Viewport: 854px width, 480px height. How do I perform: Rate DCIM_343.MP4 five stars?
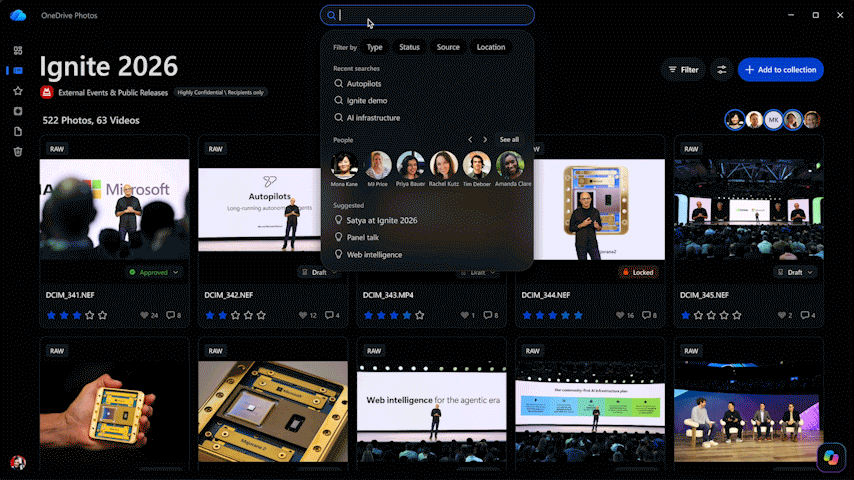[x=419, y=315]
